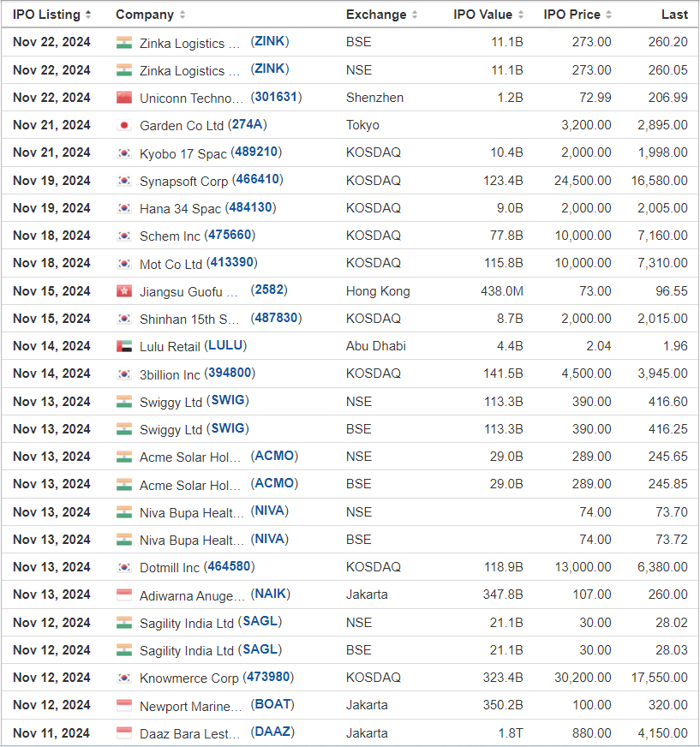Click the IPO Price column header

pos(571,15)
